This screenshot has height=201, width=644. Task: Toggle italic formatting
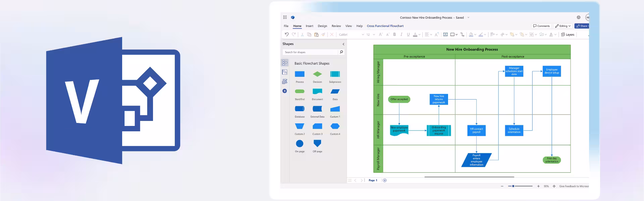401,35
